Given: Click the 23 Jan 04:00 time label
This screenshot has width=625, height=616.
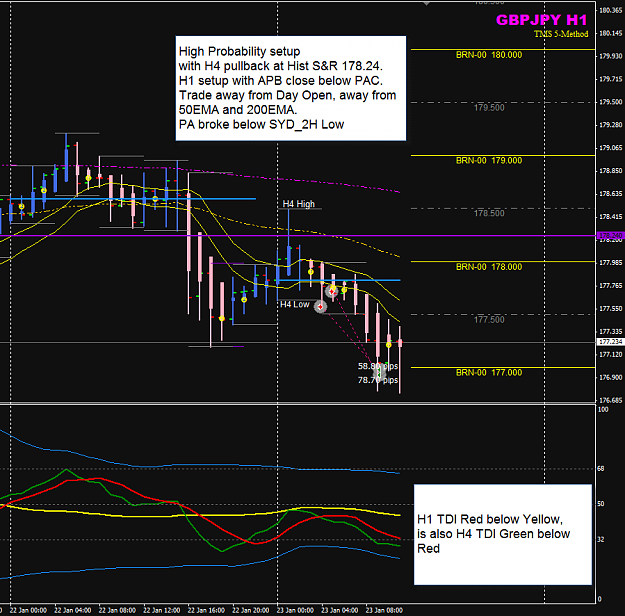Looking at the screenshot, I should 340,610.
